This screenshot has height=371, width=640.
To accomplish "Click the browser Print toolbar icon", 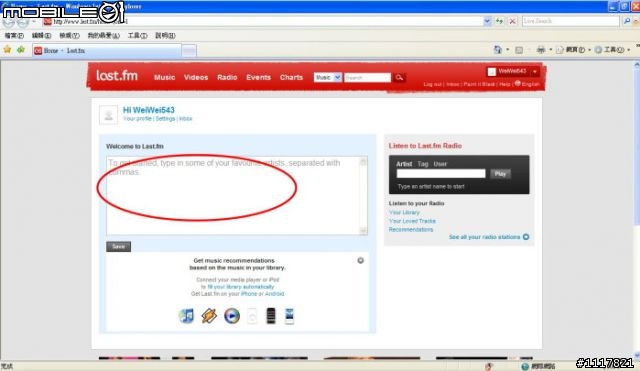I will 541,50.
